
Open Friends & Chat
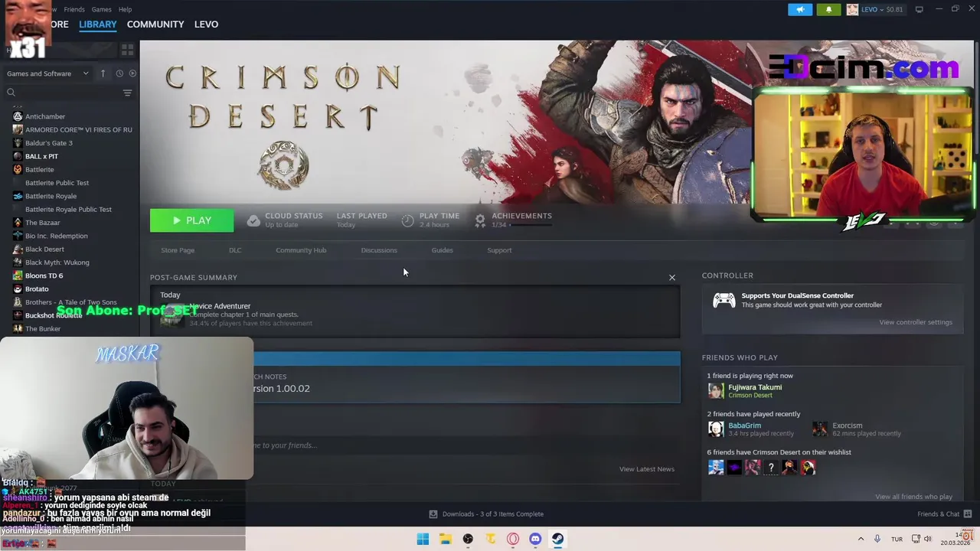click(x=945, y=514)
